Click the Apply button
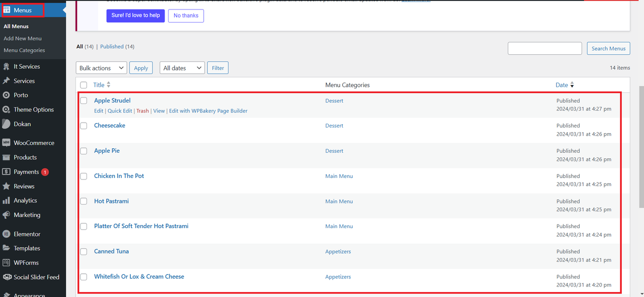 [141, 68]
